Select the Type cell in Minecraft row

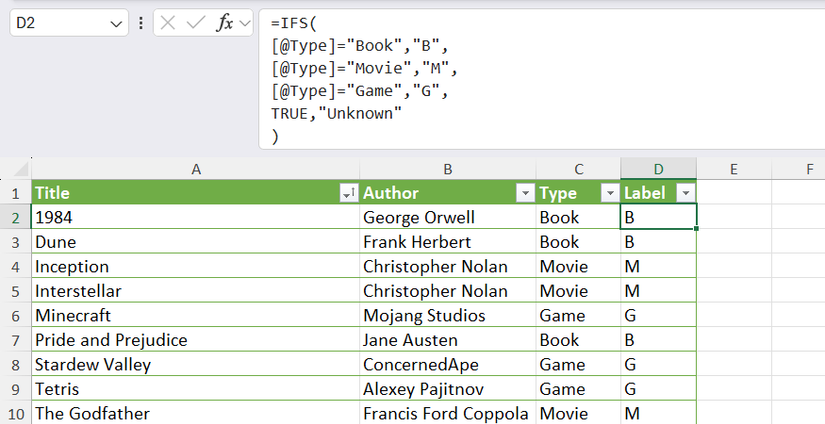click(578, 316)
